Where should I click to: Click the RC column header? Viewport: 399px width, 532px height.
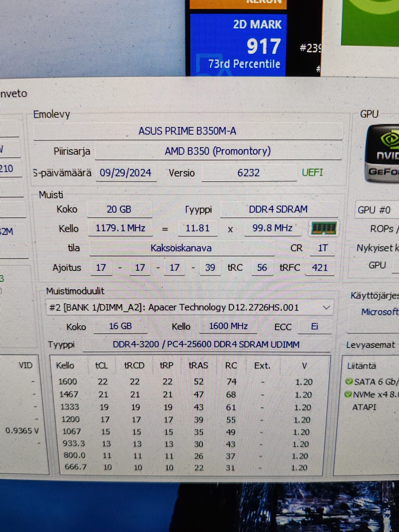(x=231, y=365)
